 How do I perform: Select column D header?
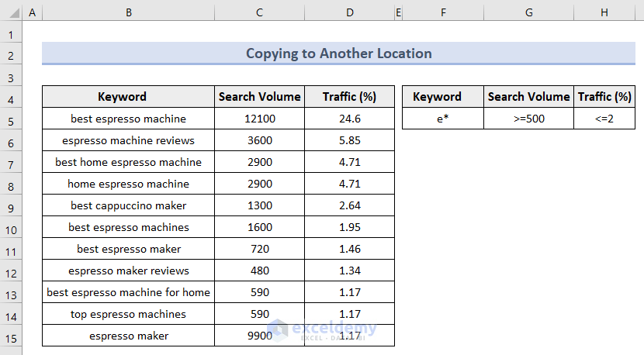[x=349, y=12]
